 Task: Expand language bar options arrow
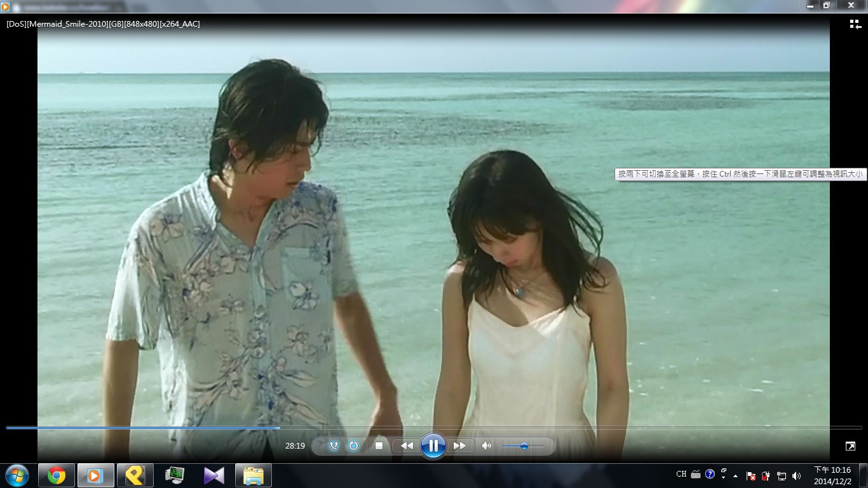[724, 477]
